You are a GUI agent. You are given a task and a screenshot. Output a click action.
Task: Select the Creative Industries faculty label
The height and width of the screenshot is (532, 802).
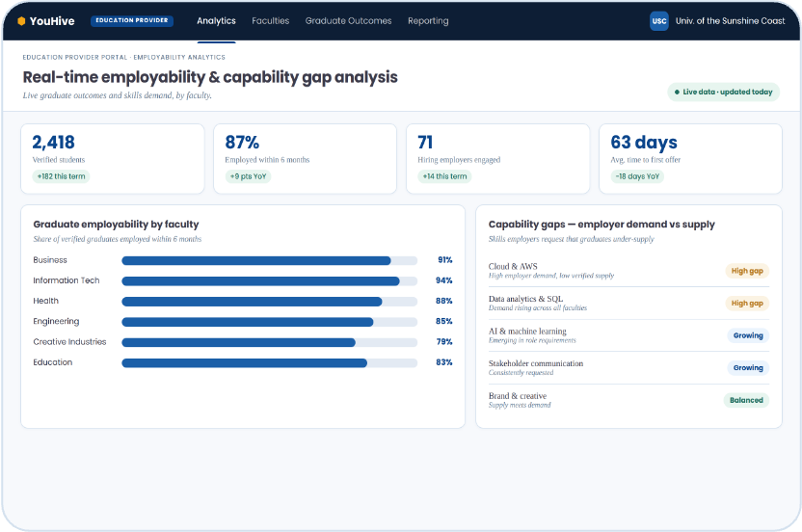[x=69, y=342]
